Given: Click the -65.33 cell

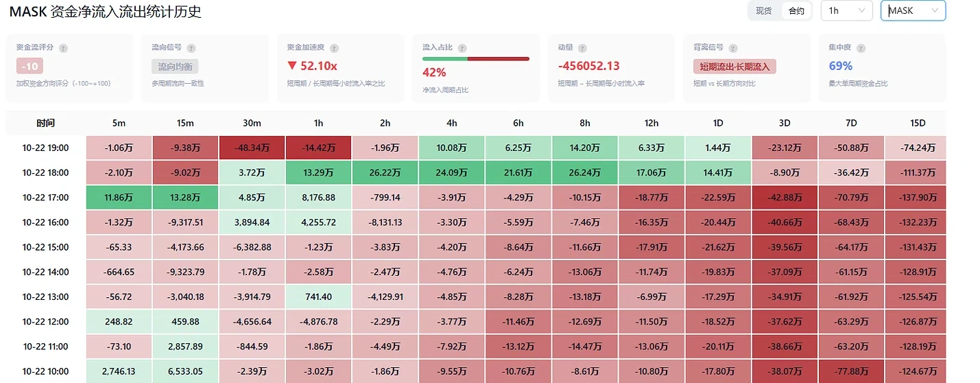Looking at the screenshot, I should [x=119, y=247].
